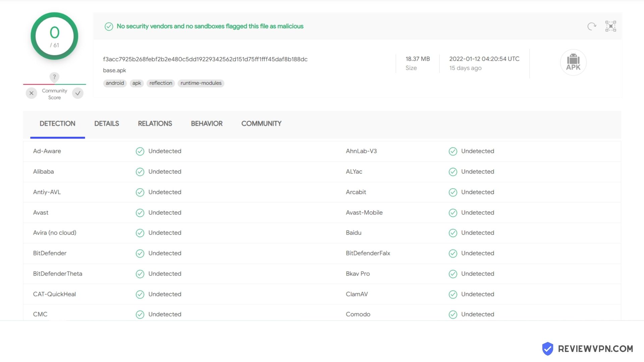
Task: Click the file SHA-256 hash text
Action: click(x=205, y=59)
